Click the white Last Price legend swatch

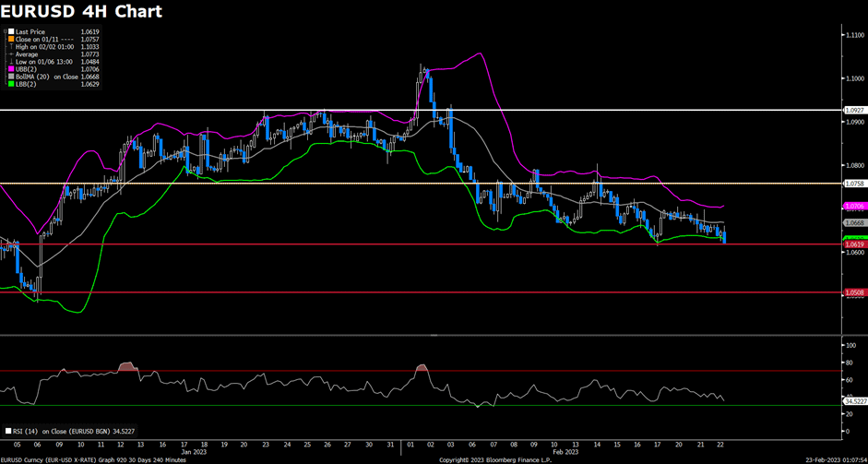(12, 32)
